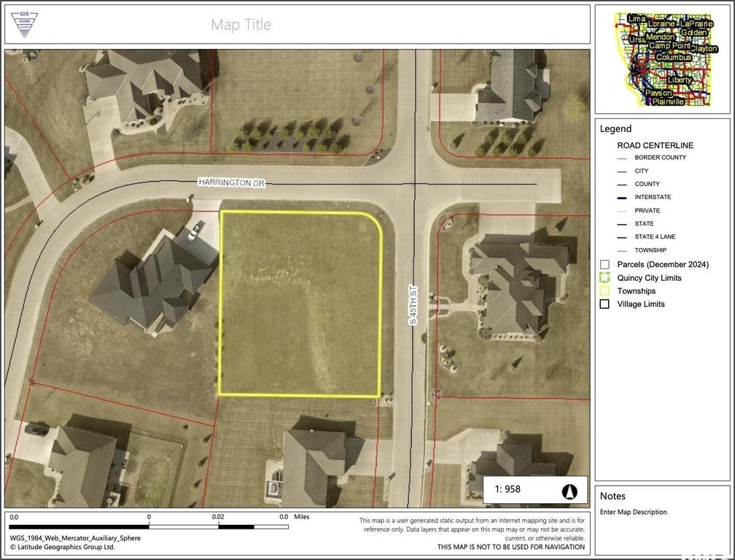Click the Enter Map Description text
The height and width of the screenshot is (560, 735).
coord(633,512)
